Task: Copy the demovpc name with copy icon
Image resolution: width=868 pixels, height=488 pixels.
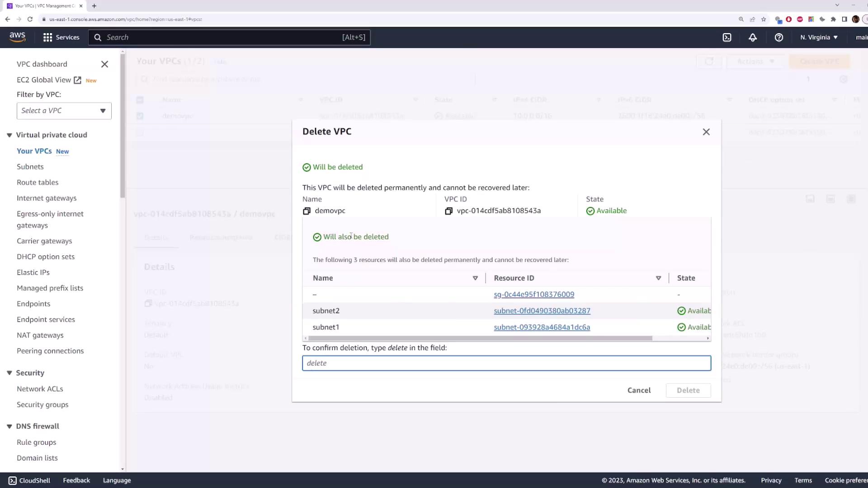Action: tap(307, 211)
